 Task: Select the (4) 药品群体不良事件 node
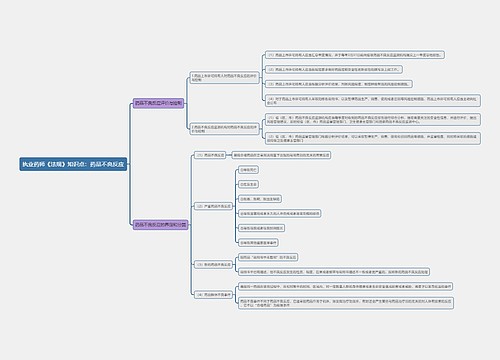click(x=213, y=295)
